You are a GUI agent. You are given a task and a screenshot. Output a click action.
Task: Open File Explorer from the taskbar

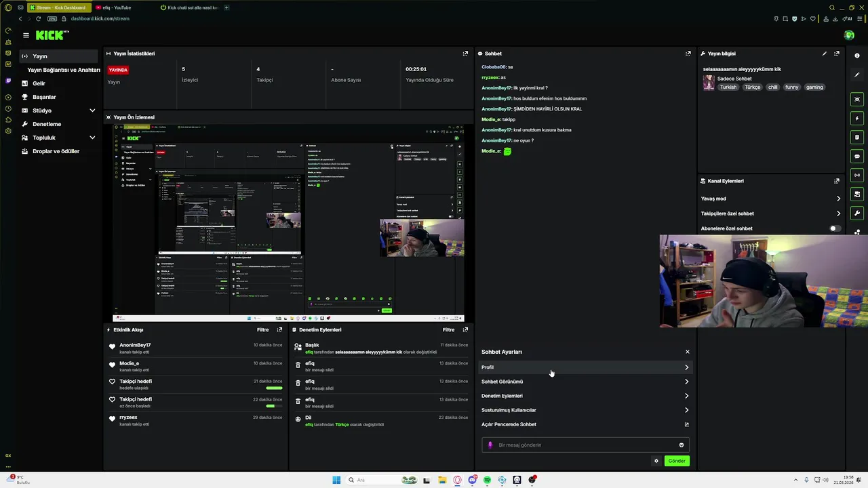point(442,480)
